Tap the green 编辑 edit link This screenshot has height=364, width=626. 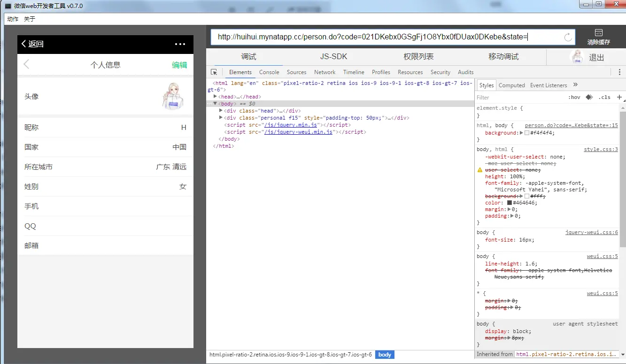(179, 65)
